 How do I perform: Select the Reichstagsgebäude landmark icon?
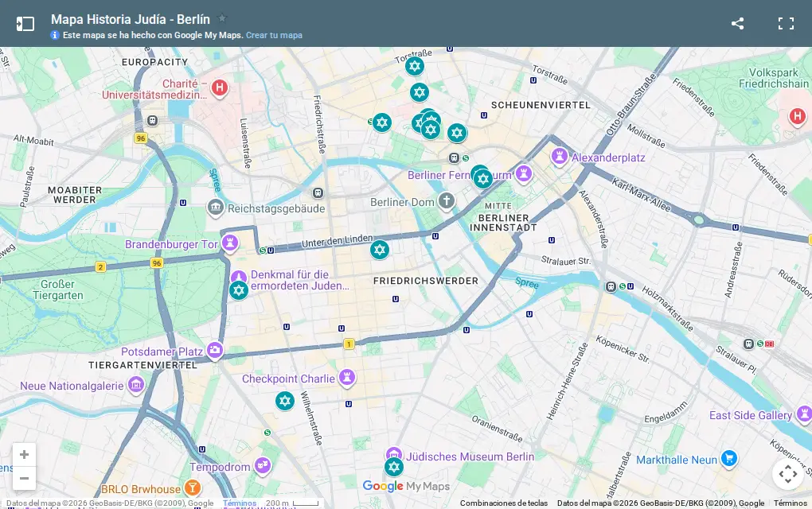215,207
